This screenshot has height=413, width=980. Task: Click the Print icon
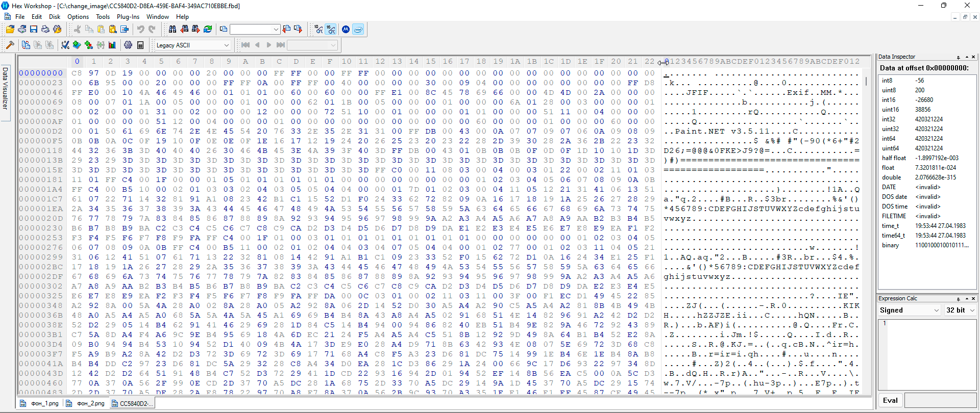(45, 30)
